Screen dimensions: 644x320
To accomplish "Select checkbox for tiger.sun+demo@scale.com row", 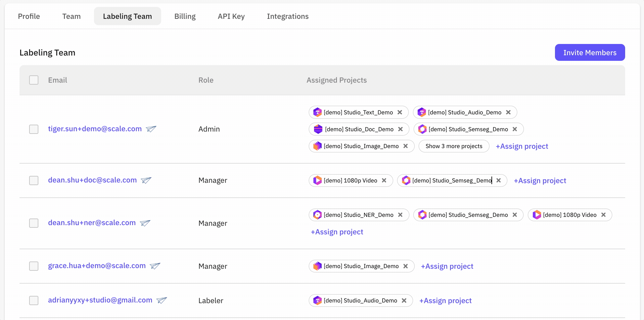I will click(x=34, y=129).
